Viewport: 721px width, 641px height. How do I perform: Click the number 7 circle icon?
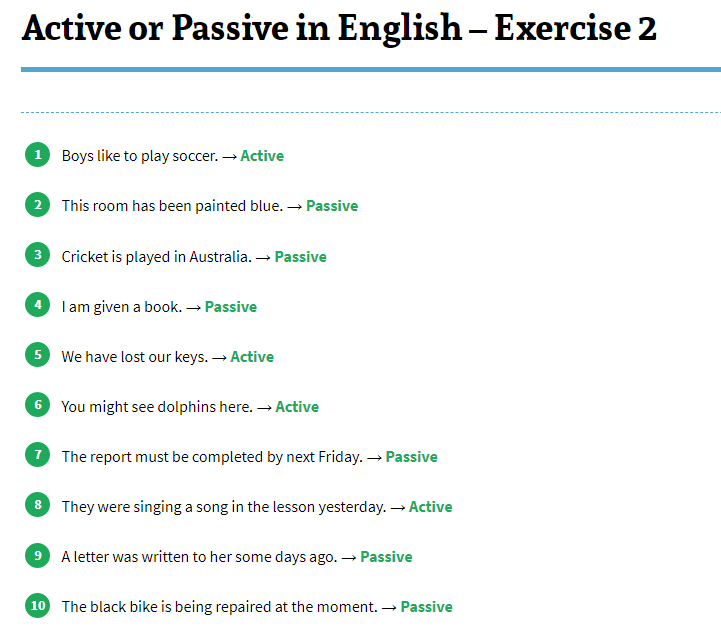(37, 455)
